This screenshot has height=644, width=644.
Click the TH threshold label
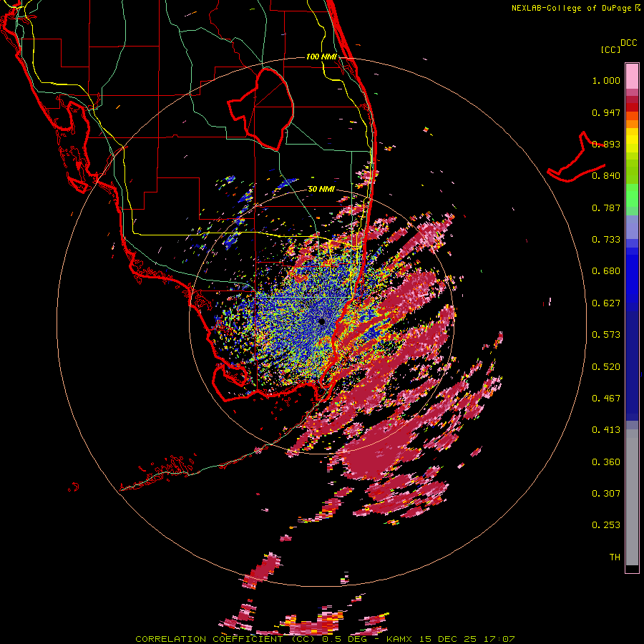click(x=615, y=557)
